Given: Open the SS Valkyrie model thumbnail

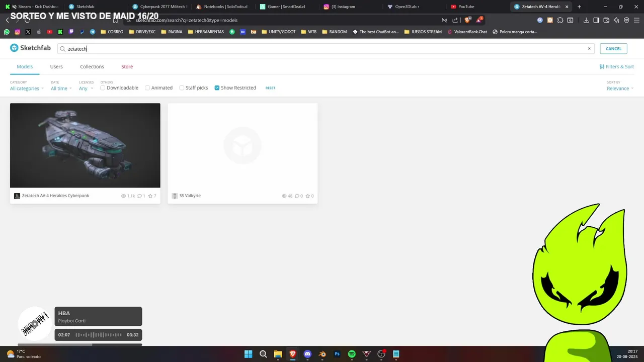Looking at the screenshot, I should point(243,145).
